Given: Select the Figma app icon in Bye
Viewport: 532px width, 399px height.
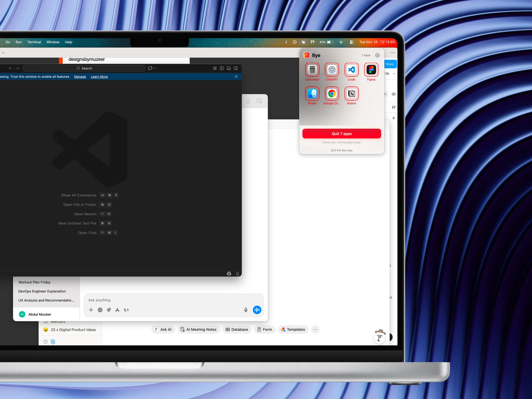Looking at the screenshot, I should [x=371, y=70].
